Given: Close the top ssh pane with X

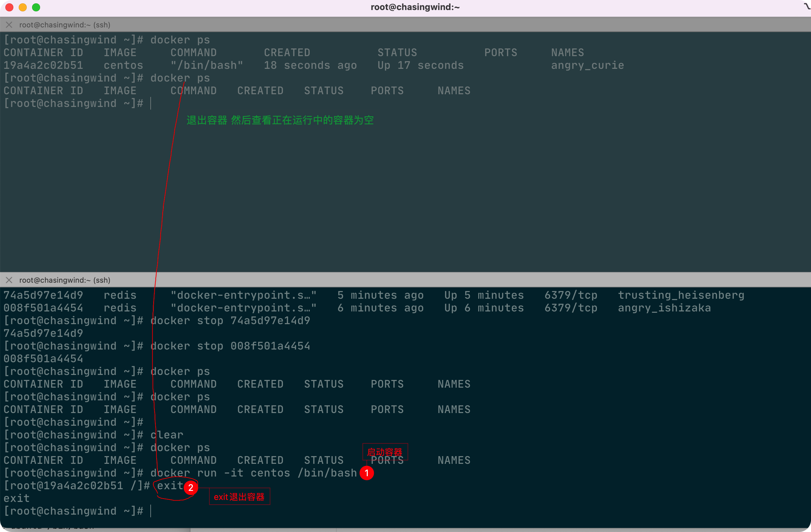Looking at the screenshot, I should [x=9, y=25].
